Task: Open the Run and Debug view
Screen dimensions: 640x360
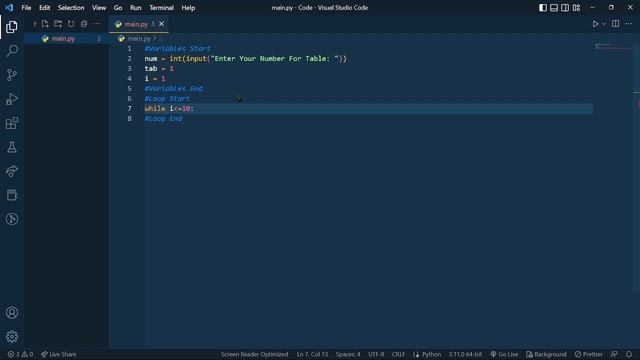Action: (x=12, y=99)
